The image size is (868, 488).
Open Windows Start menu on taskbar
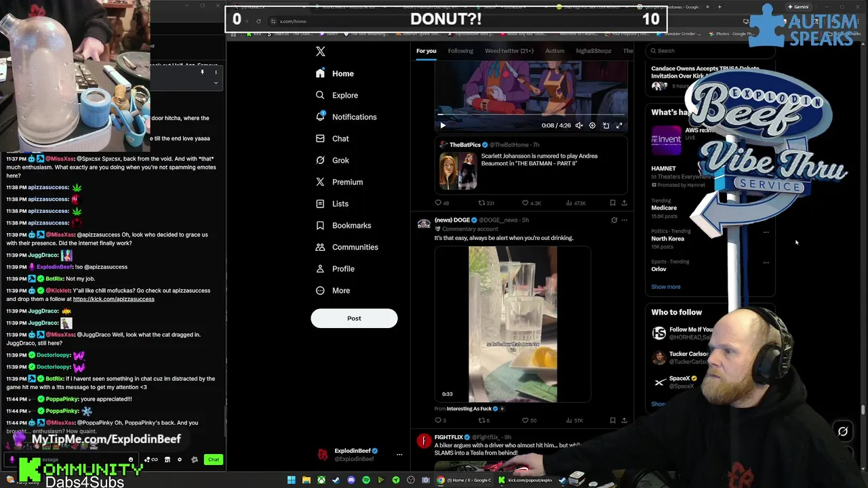click(x=292, y=480)
